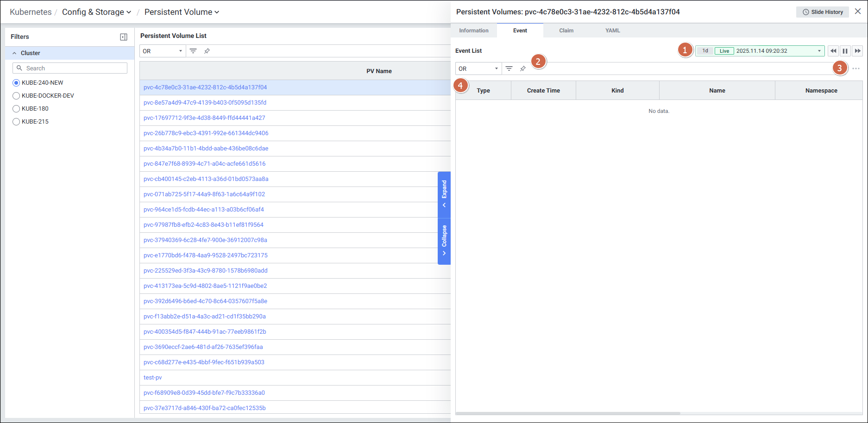Open the Config & Storage breadcrumb dropdown
868x423 pixels.
[96, 12]
